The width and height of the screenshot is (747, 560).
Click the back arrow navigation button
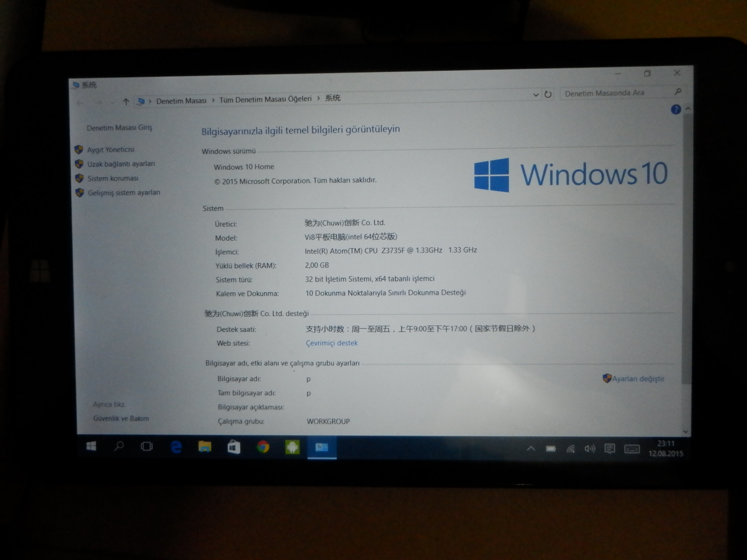coord(80,103)
